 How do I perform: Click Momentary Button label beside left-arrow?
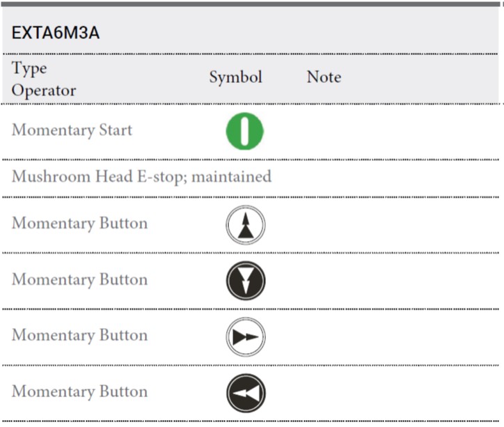pos(80,391)
